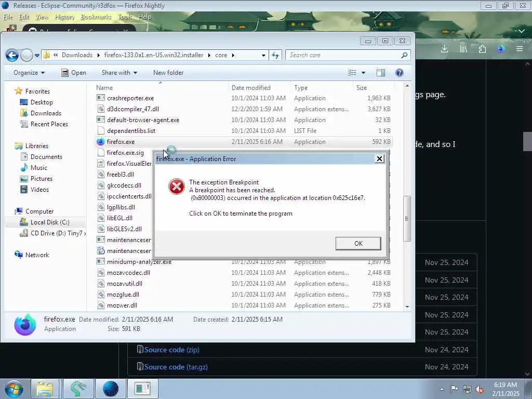Screen dimensions: 532x399
Task: Open Favorites in navigation pane
Action: pyautogui.click(x=37, y=91)
